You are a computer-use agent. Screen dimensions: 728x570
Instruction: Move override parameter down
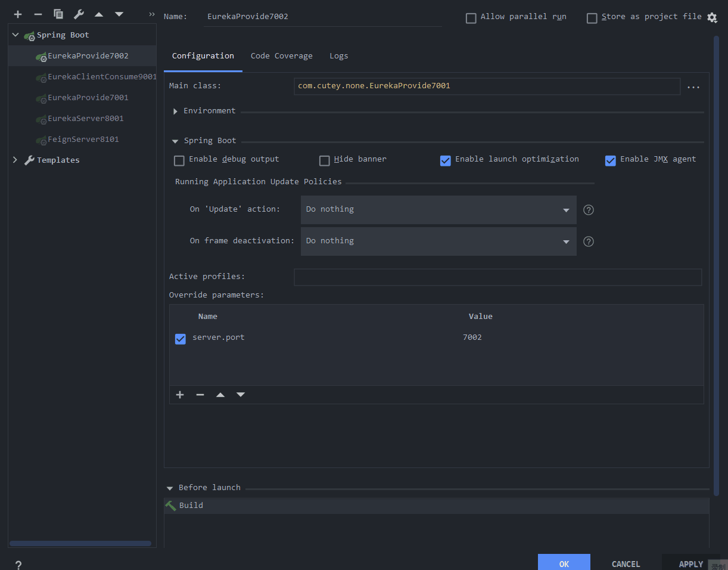click(241, 395)
